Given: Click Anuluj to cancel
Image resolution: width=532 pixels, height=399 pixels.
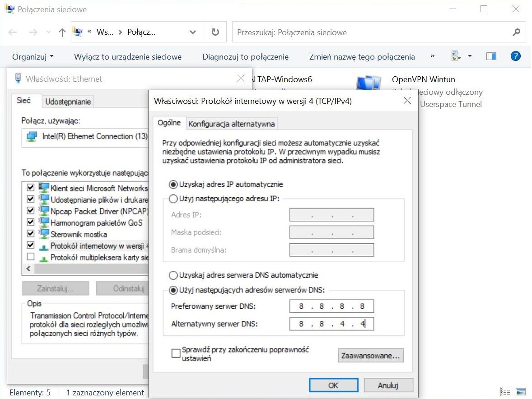Looking at the screenshot, I should [x=388, y=385].
